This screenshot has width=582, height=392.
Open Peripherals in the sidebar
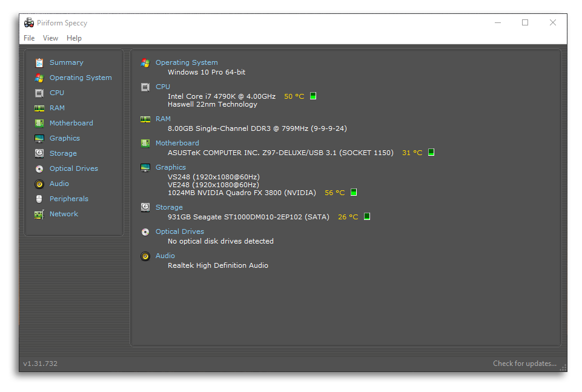coord(69,199)
